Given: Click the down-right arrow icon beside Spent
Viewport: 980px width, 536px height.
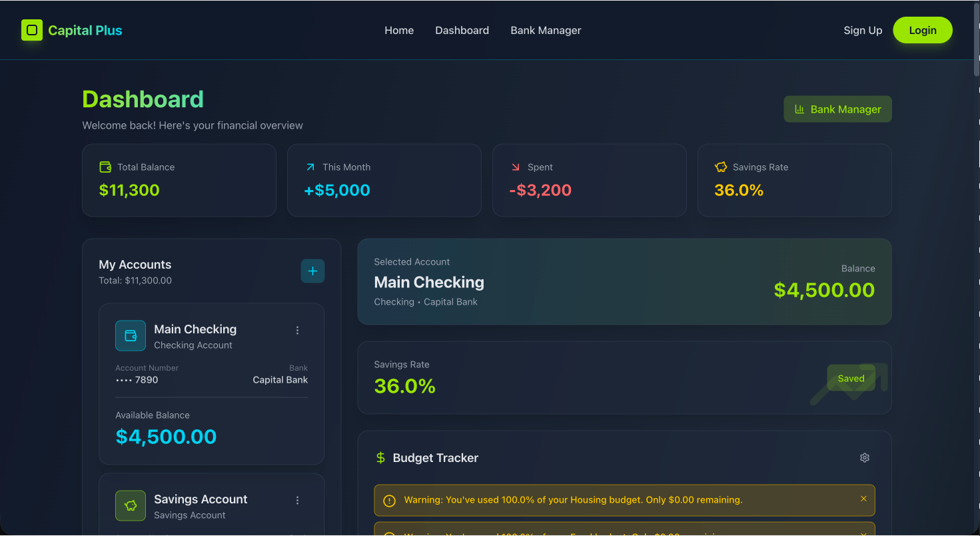Looking at the screenshot, I should pyautogui.click(x=516, y=167).
